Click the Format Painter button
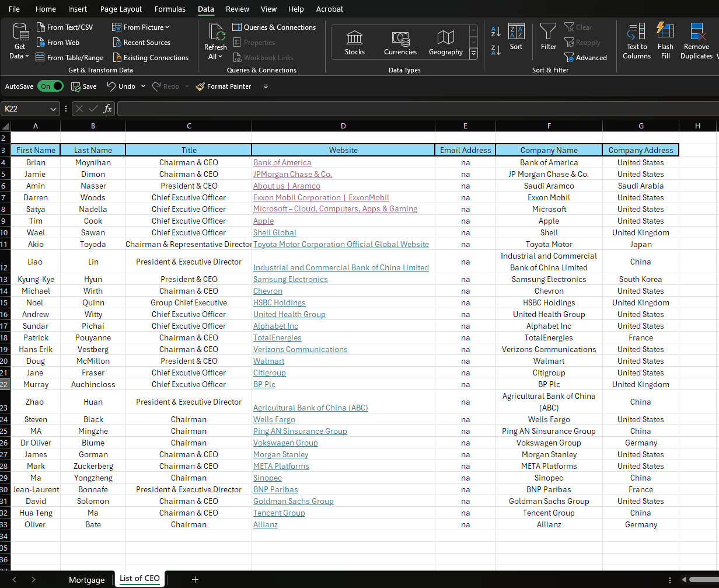The image size is (719, 588). pos(224,86)
